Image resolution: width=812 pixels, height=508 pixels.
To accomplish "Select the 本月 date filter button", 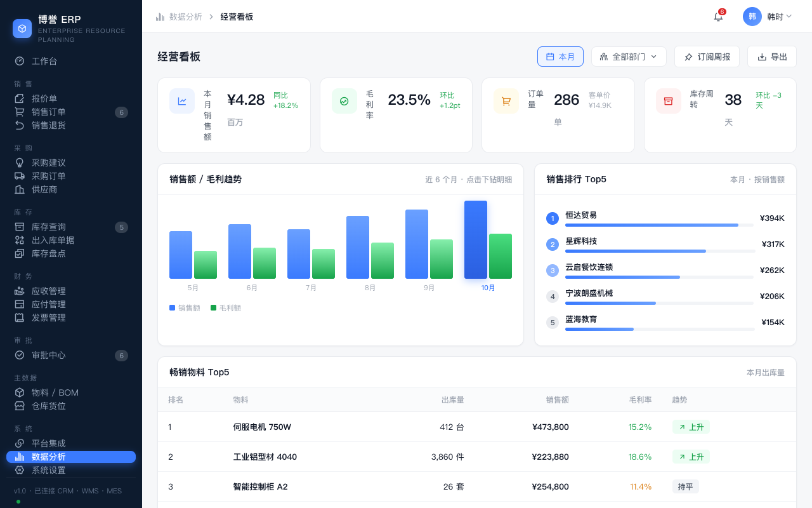I will coord(560,57).
